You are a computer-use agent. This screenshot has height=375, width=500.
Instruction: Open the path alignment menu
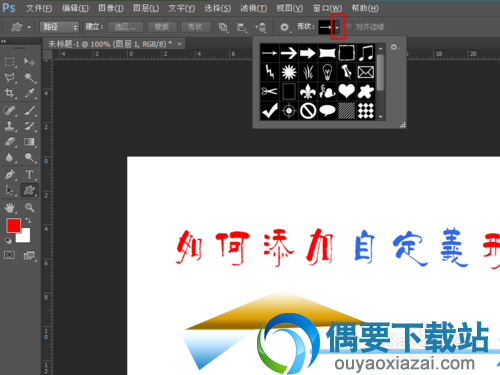242,27
